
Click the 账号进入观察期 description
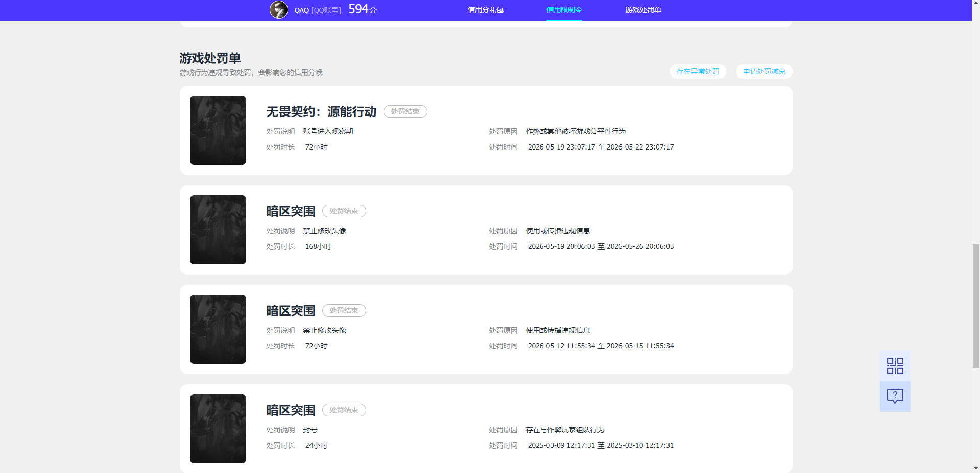click(x=328, y=131)
